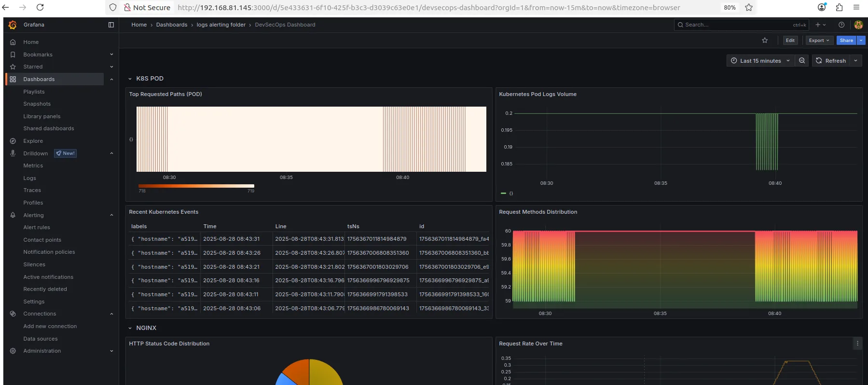Click the Refresh button

[x=831, y=61]
